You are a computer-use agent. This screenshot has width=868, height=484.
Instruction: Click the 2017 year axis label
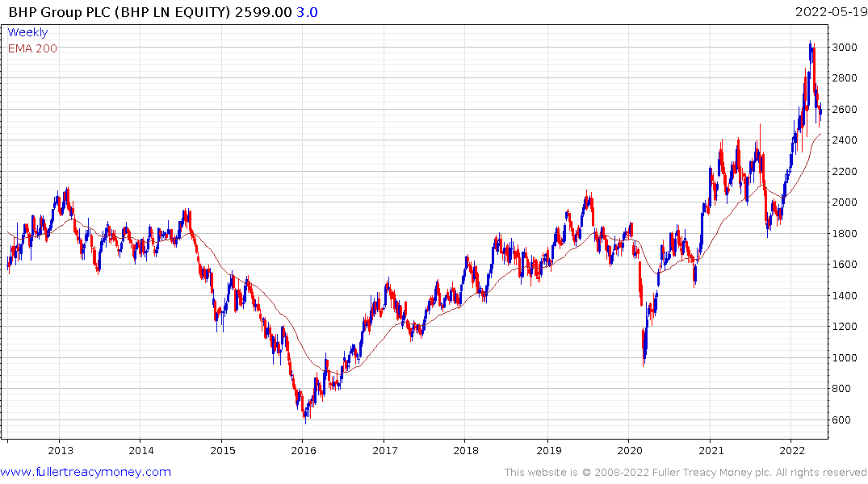coord(384,450)
